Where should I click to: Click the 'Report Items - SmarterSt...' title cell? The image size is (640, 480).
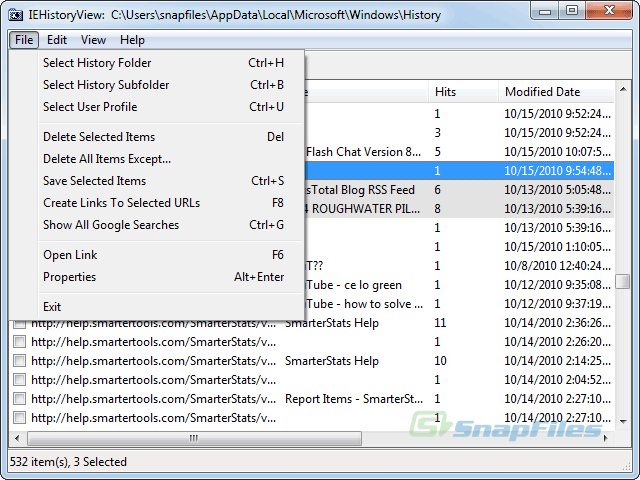click(x=353, y=399)
